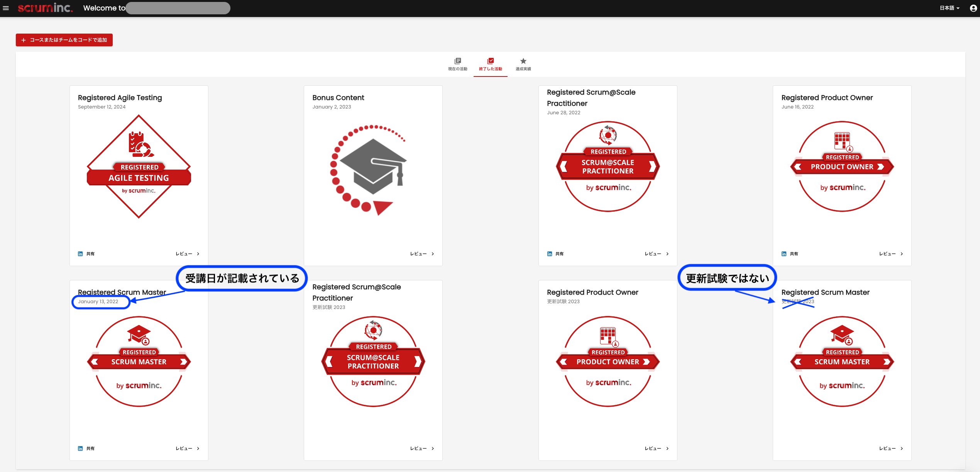This screenshot has width=980, height=472.
Task: Click the Scrum Inc. logo
Action: pyautogui.click(x=45, y=8)
